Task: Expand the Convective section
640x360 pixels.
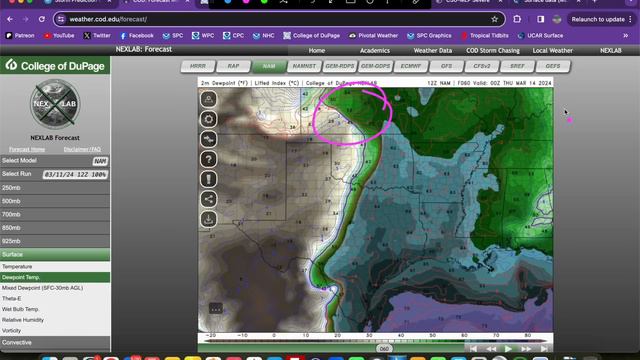Action: click(55, 342)
